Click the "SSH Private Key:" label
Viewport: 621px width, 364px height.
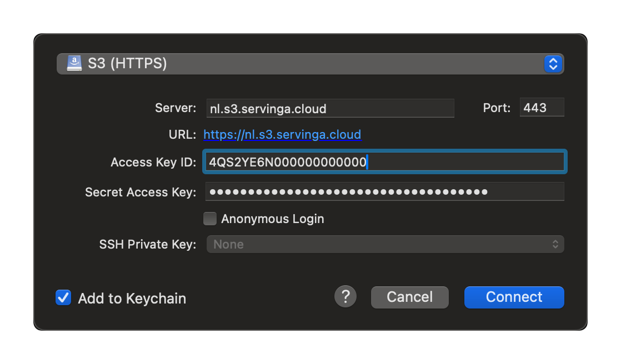148,245
